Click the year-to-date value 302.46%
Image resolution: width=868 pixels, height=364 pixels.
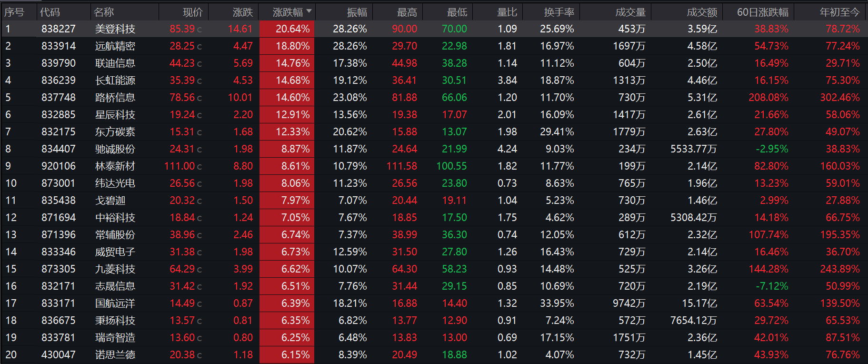pyautogui.click(x=840, y=98)
